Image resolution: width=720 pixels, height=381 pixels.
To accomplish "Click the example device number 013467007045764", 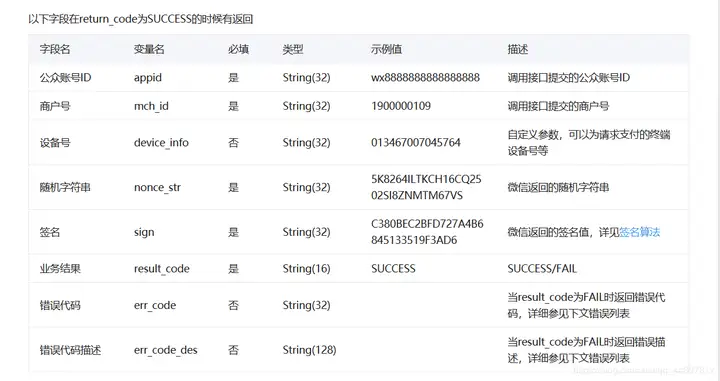I will tap(416, 143).
